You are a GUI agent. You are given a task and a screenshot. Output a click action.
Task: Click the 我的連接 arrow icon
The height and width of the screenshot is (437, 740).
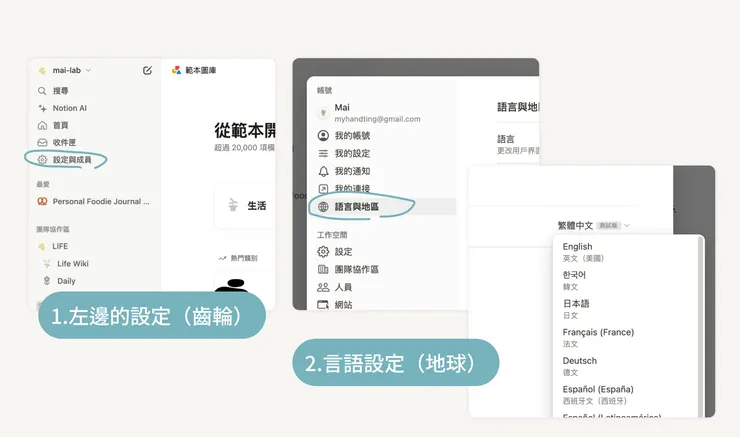pyautogui.click(x=323, y=188)
